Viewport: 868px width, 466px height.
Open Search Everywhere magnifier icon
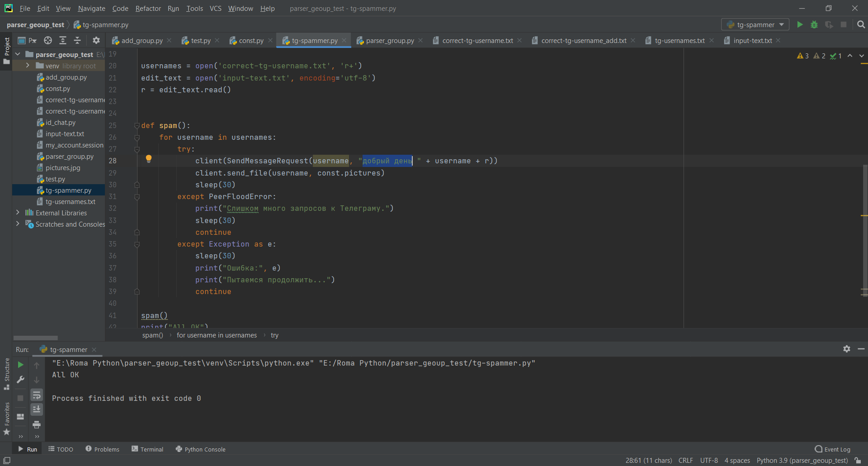861,24
